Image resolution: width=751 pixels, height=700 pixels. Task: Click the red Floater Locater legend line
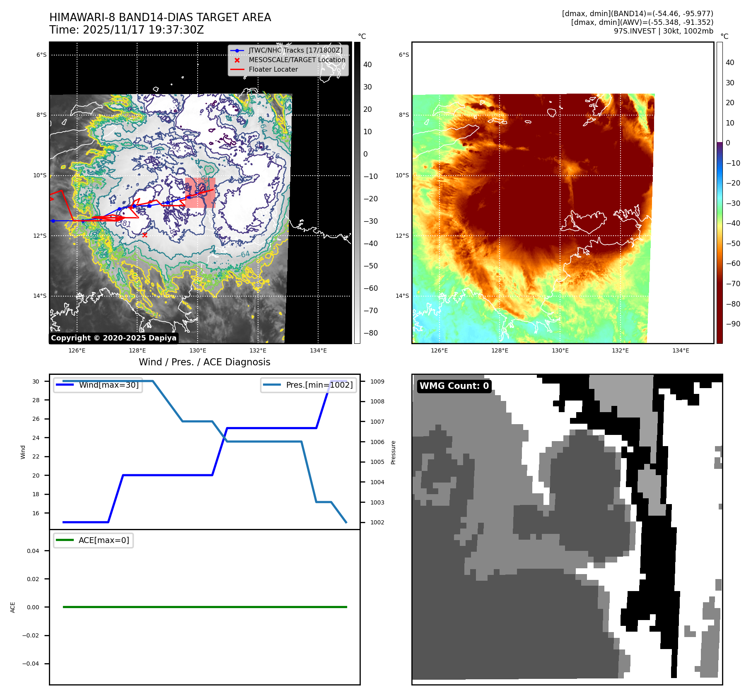[x=237, y=70]
